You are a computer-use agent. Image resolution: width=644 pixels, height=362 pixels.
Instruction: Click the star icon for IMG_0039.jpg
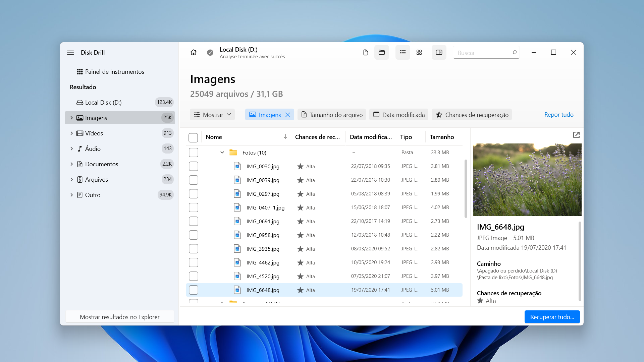point(300,180)
